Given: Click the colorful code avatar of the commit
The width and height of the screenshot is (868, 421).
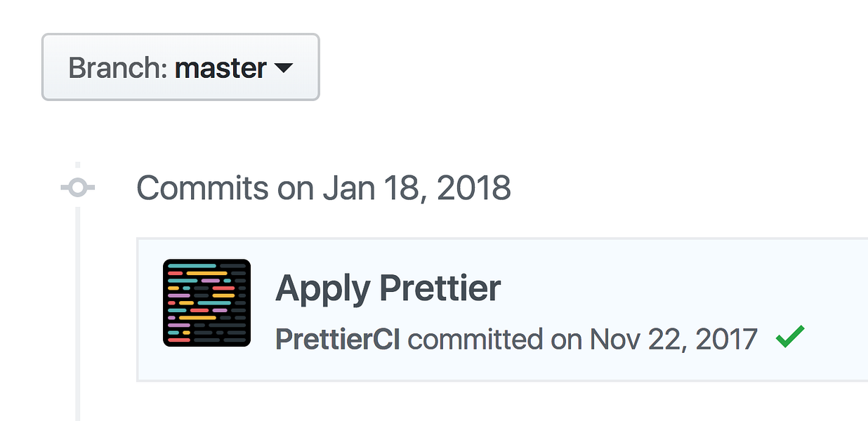Looking at the screenshot, I should (207, 302).
